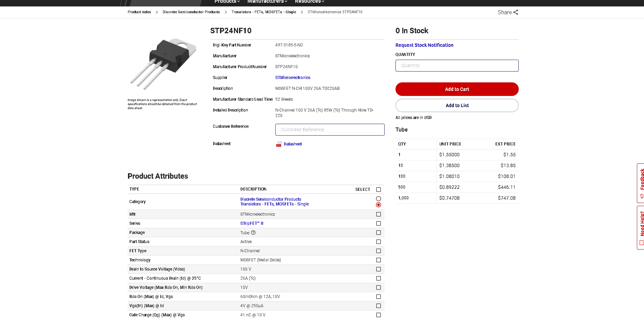Click the Share icon
Image resolution: width=644 pixels, height=319 pixels.
tap(515, 12)
